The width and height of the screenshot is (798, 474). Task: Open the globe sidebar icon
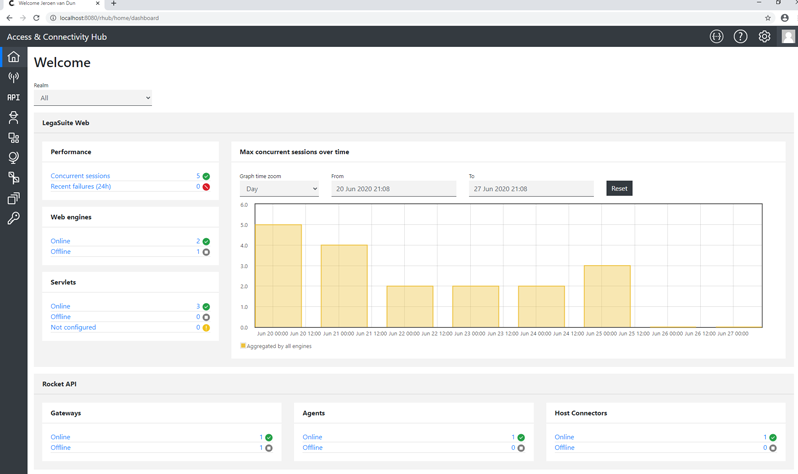pos(14,158)
